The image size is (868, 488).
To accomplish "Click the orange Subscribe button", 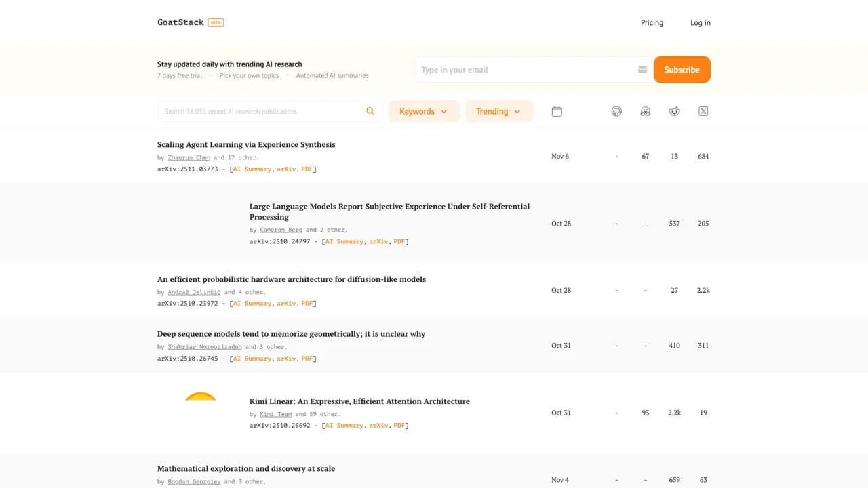I will (x=682, y=70).
